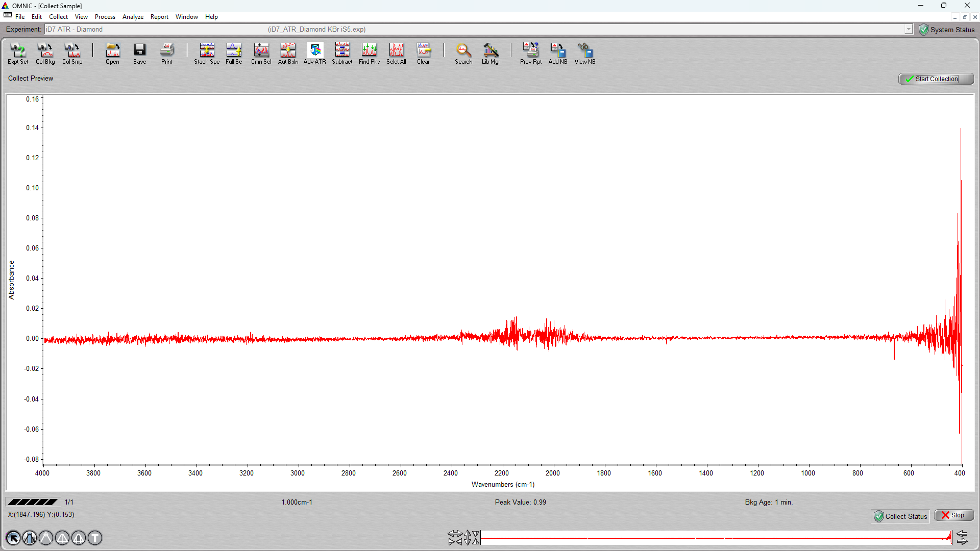The width and height of the screenshot is (980, 551).
Task: Activate the region selection tool beside the arrow
Action: click(30, 538)
